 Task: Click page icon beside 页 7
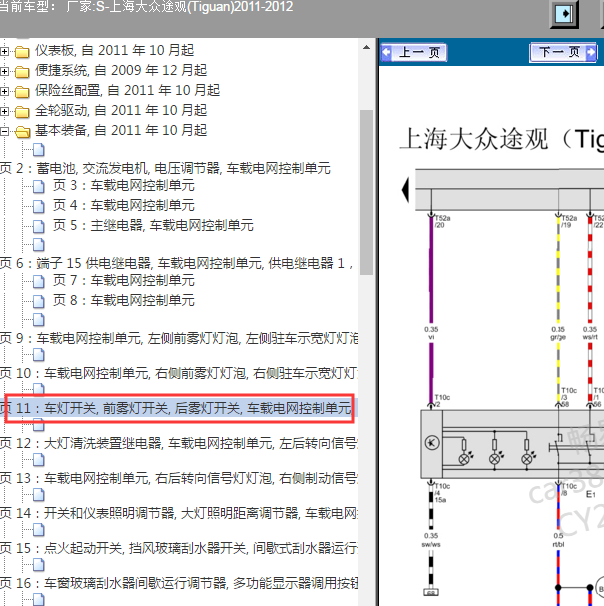(x=39, y=281)
